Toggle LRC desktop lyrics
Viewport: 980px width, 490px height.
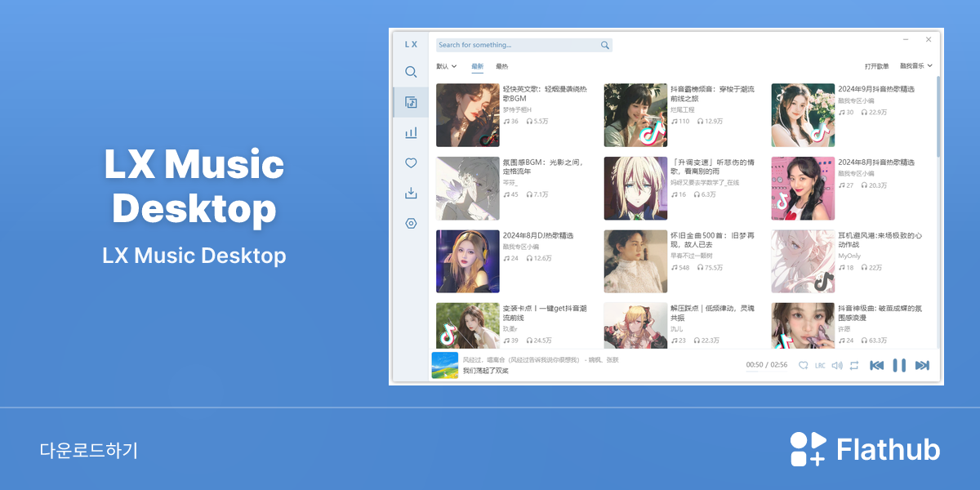(820, 366)
